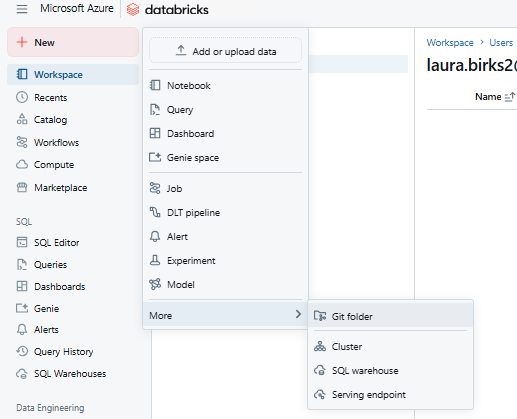The height and width of the screenshot is (419, 517).
Task: Expand the More submenu chevron
Action: click(x=298, y=314)
